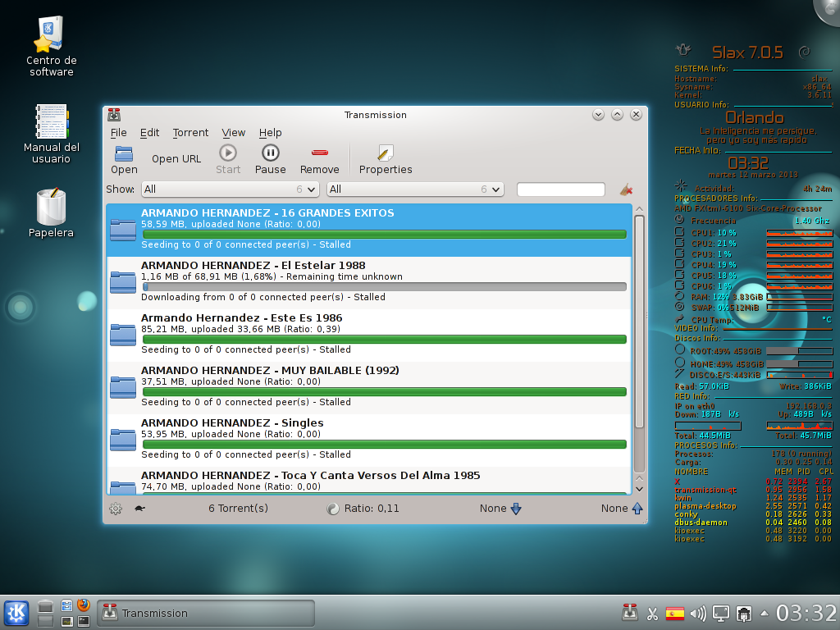Click folder icon of Este Es 1986 torrent

coord(123,335)
